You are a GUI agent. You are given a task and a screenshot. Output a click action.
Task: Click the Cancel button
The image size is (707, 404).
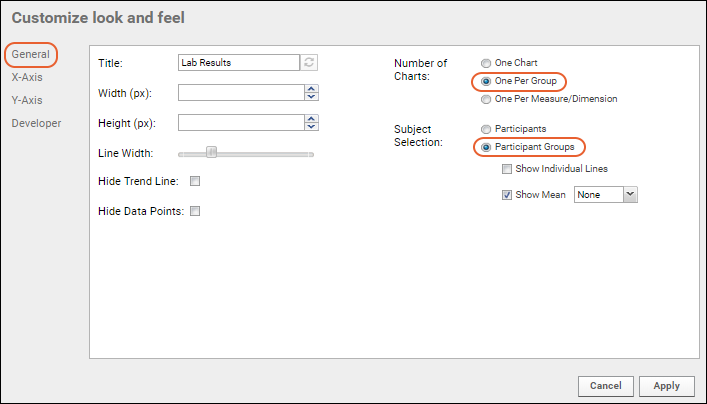606,386
